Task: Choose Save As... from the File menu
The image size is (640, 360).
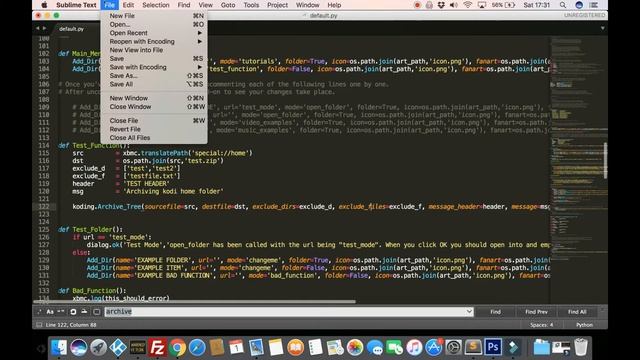Action: pos(154,76)
